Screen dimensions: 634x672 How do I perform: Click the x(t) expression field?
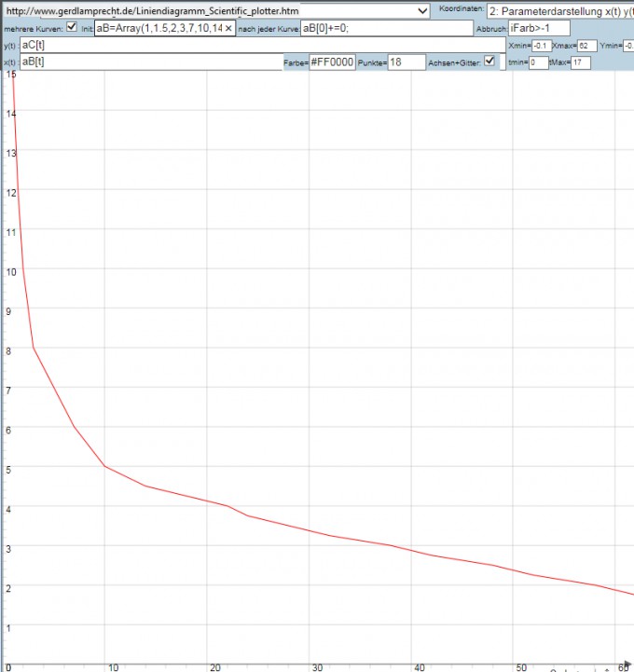[x=149, y=62]
